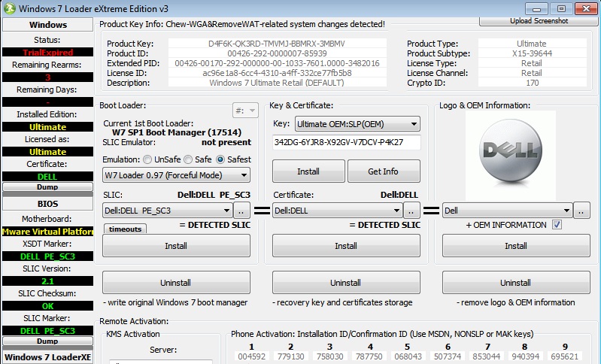Toggle the OEM INFORMATION checkbox
This screenshot has width=601, height=364.
557,225
